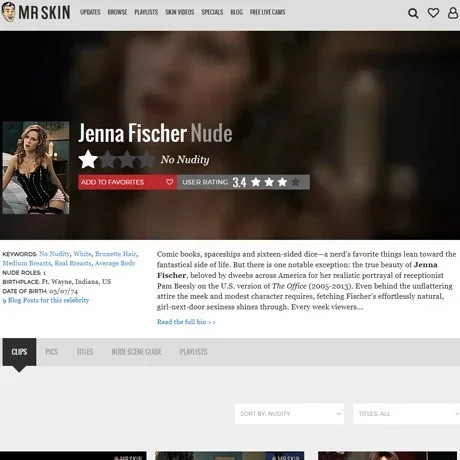
Task: Follow the White keyword link
Action: click(x=82, y=254)
